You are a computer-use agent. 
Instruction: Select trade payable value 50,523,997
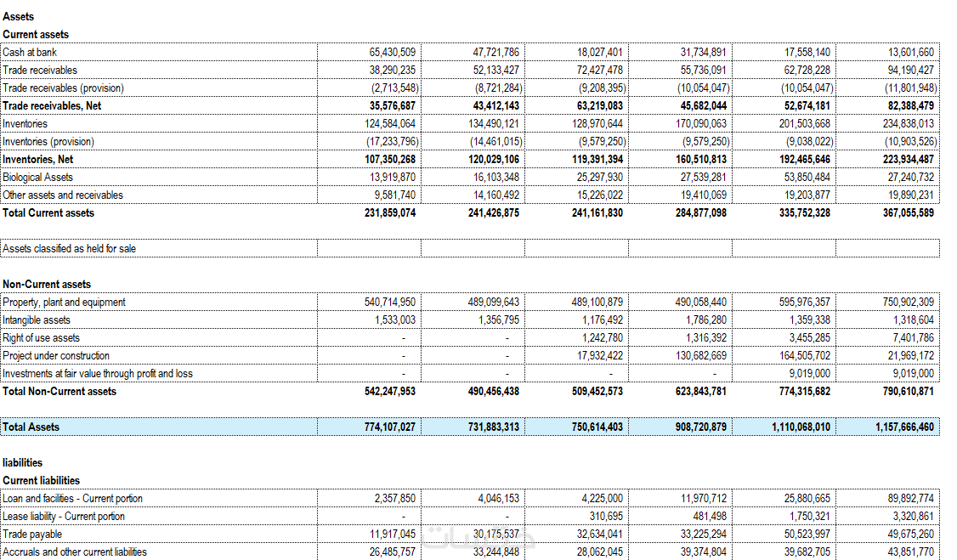tap(807, 535)
